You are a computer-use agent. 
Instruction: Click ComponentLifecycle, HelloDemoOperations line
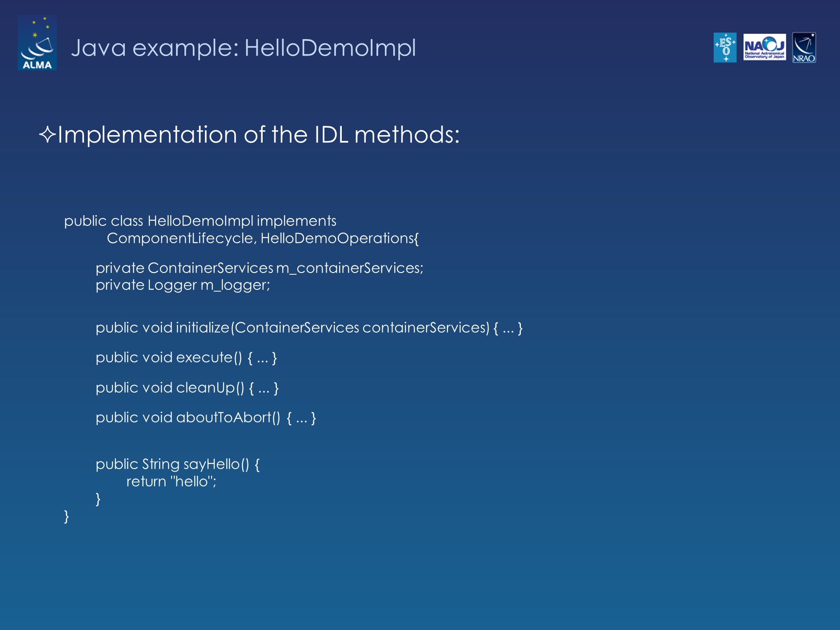263,238
